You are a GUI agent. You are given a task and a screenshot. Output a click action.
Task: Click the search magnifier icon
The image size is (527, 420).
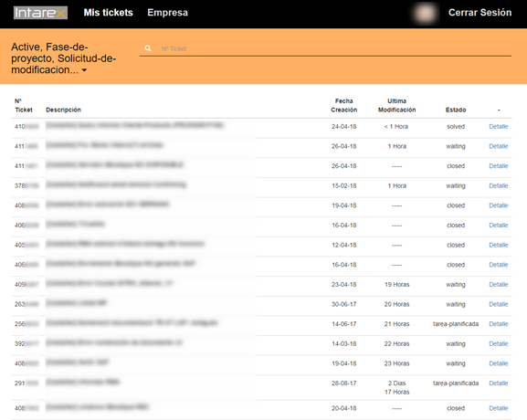click(x=148, y=48)
